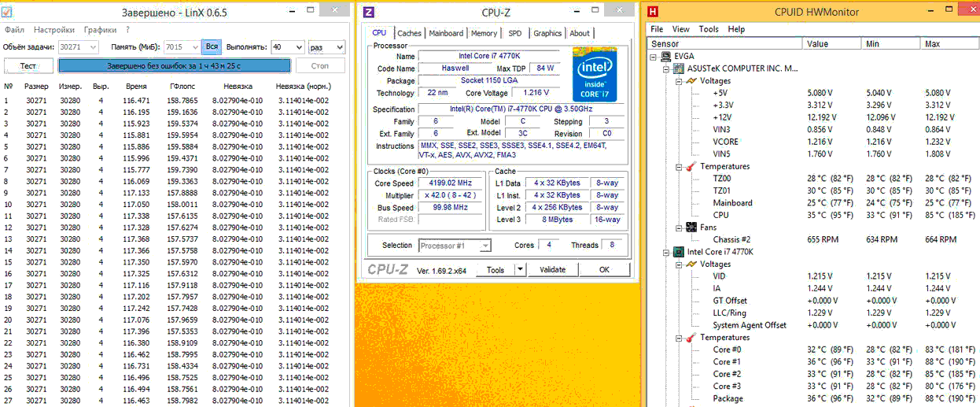Click the Intel Core i7 4770K chip icon
Screen dimensions: 980x407
678,252
